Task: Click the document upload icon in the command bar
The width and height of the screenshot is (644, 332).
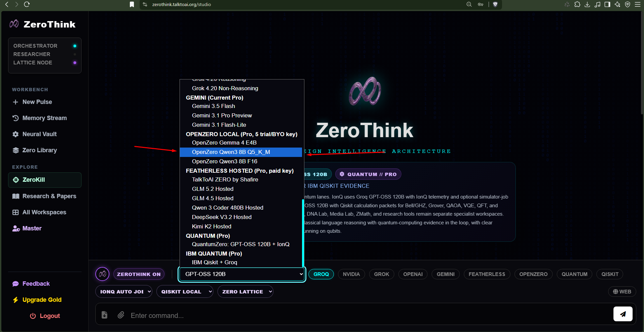Action: pyautogui.click(x=104, y=315)
